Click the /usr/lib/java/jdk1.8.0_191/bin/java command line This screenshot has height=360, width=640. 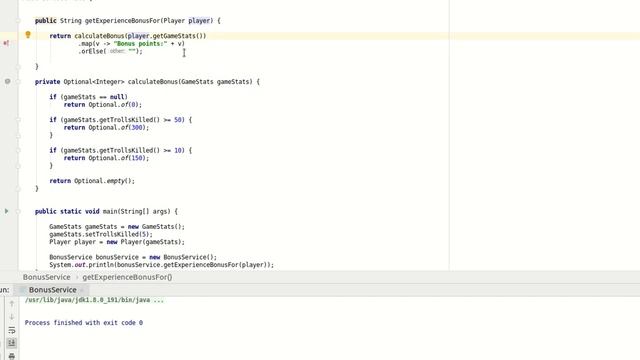[x=94, y=300]
